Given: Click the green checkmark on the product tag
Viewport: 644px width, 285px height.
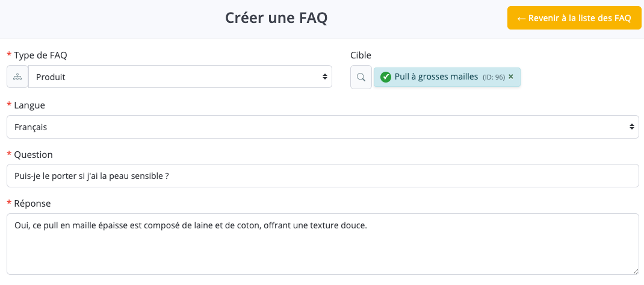Looking at the screenshot, I should (386, 77).
